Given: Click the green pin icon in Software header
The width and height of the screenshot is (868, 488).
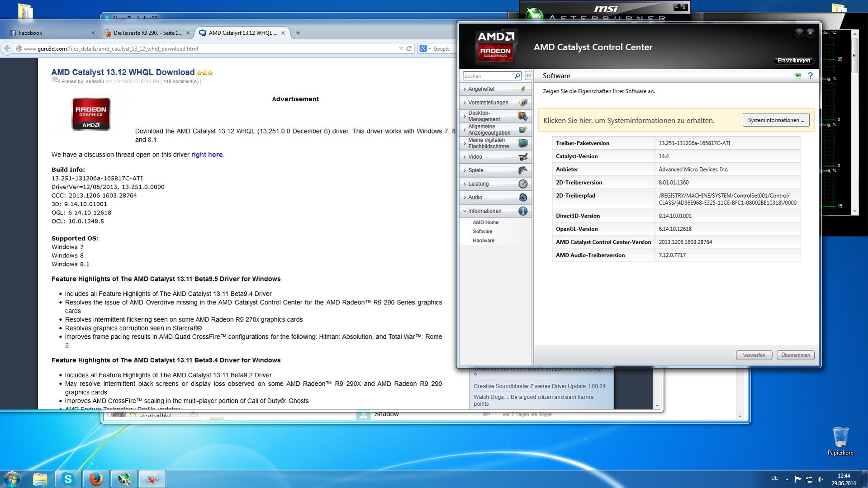Looking at the screenshot, I should (797, 76).
